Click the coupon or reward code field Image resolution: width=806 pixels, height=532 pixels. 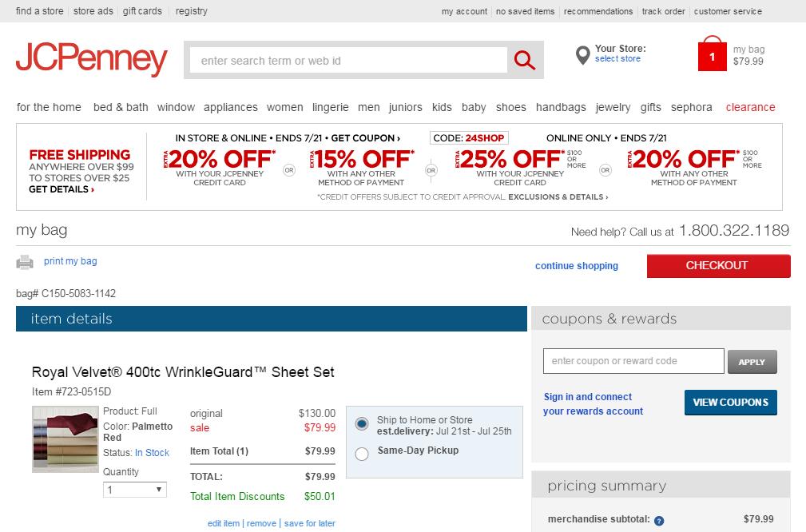pos(633,360)
